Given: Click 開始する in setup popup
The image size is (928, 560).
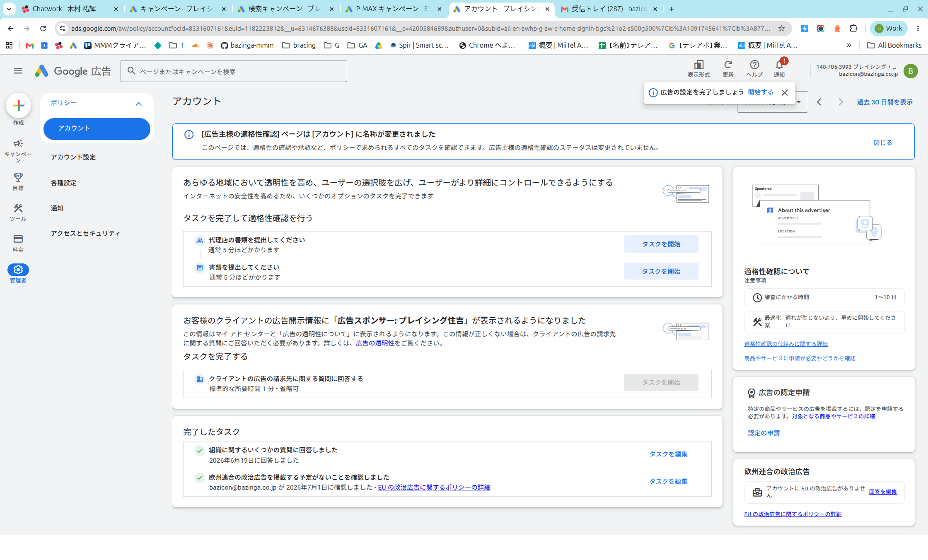Looking at the screenshot, I should pyautogui.click(x=761, y=92).
